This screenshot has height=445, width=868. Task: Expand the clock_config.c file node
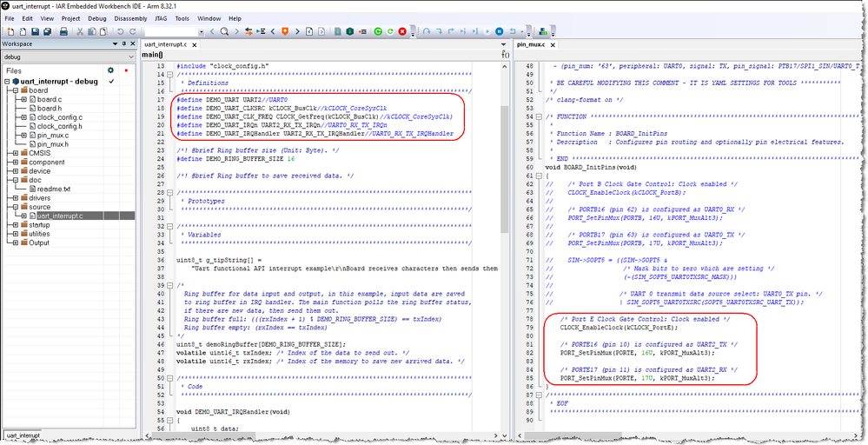pyautogui.click(x=23, y=117)
